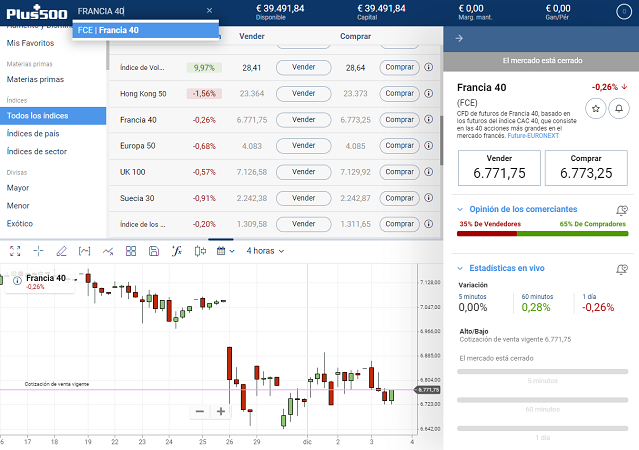This screenshot has height=450, width=639.
Task: Click the Vender column header
Action: click(251, 36)
